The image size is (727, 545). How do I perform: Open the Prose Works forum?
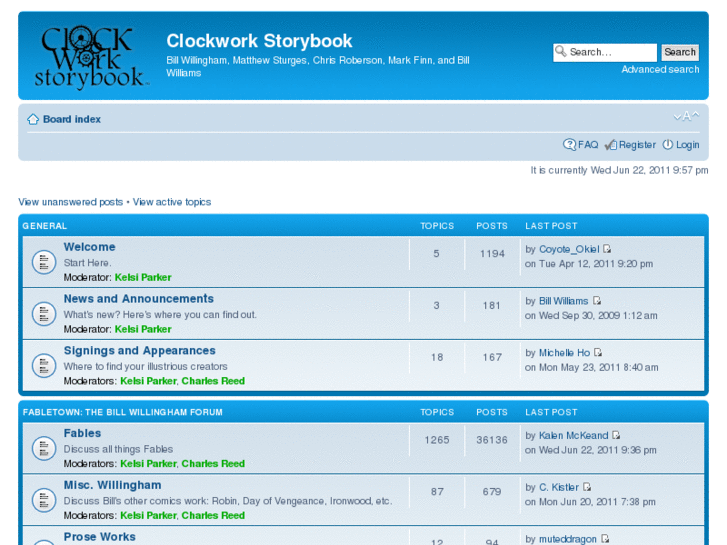point(99,537)
